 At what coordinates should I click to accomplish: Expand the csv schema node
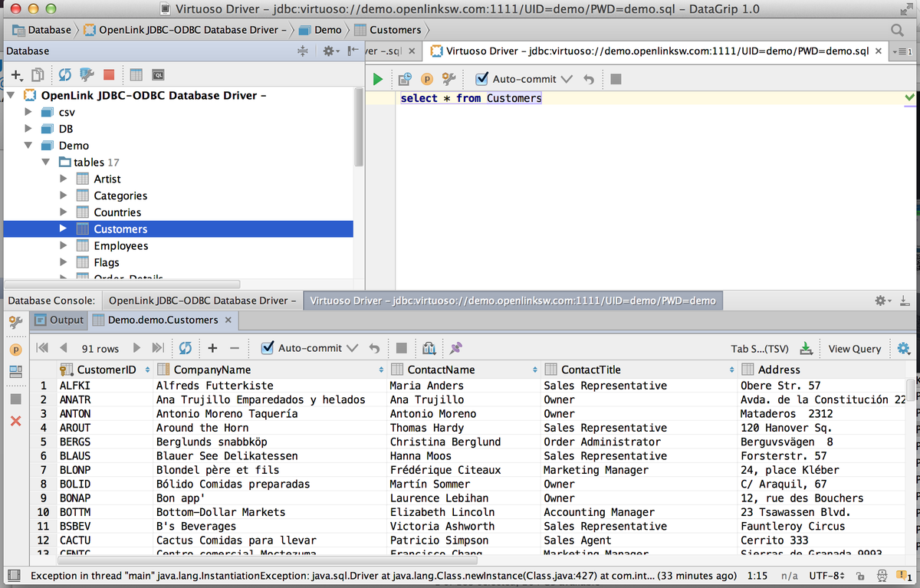(x=28, y=112)
